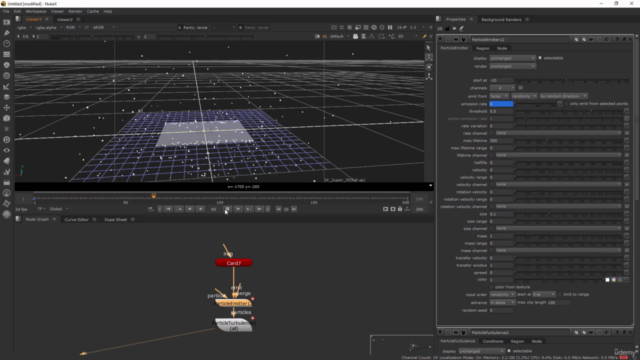Click the white color swatch in color row
Screen dimensions: 640x360
(x=607, y=280)
